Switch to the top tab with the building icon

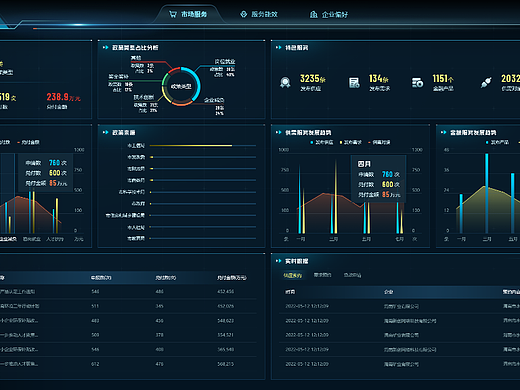tap(329, 15)
